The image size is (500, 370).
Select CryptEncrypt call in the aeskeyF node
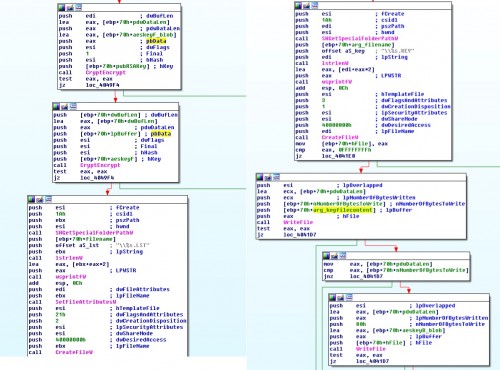100,165
